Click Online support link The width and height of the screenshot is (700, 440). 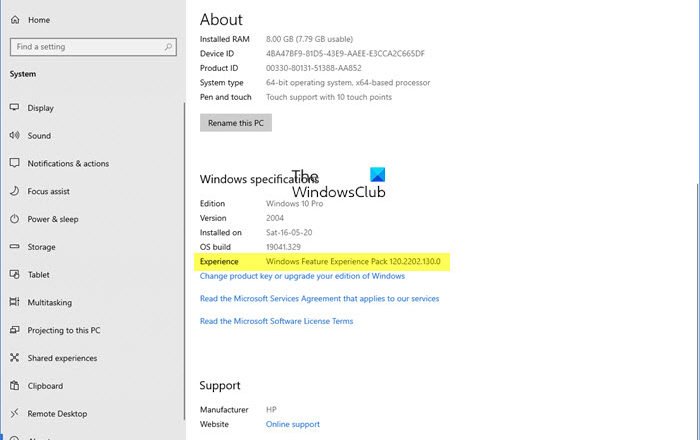293,424
